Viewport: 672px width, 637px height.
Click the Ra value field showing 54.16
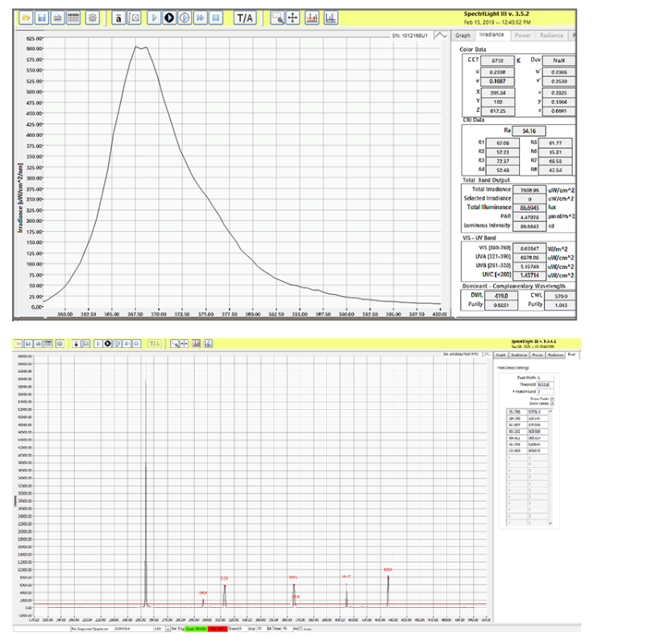coord(529,131)
